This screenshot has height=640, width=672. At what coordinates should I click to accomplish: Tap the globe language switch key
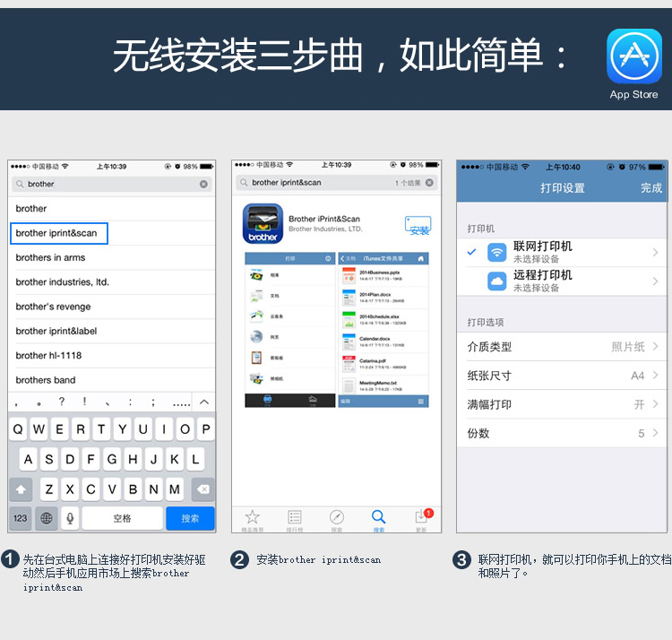[47, 518]
